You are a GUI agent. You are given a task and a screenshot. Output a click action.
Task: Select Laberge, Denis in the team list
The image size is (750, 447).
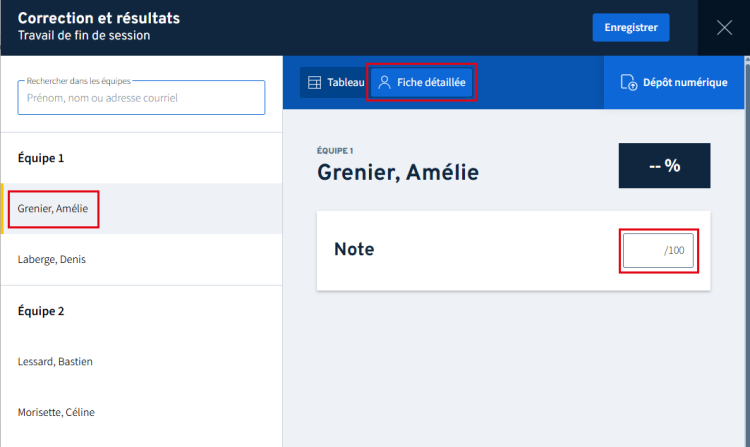tap(52, 260)
